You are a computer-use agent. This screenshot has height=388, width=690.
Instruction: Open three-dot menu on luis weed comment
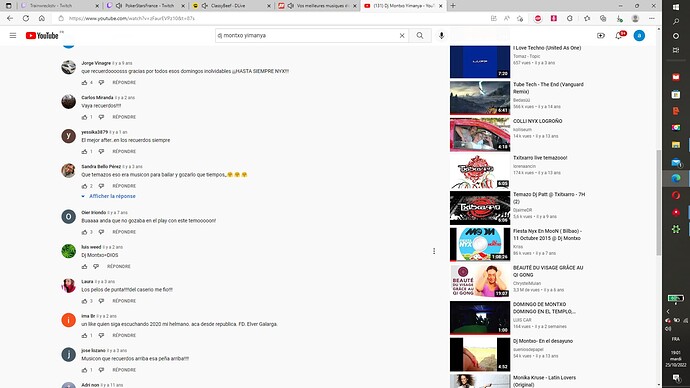[x=434, y=251]
